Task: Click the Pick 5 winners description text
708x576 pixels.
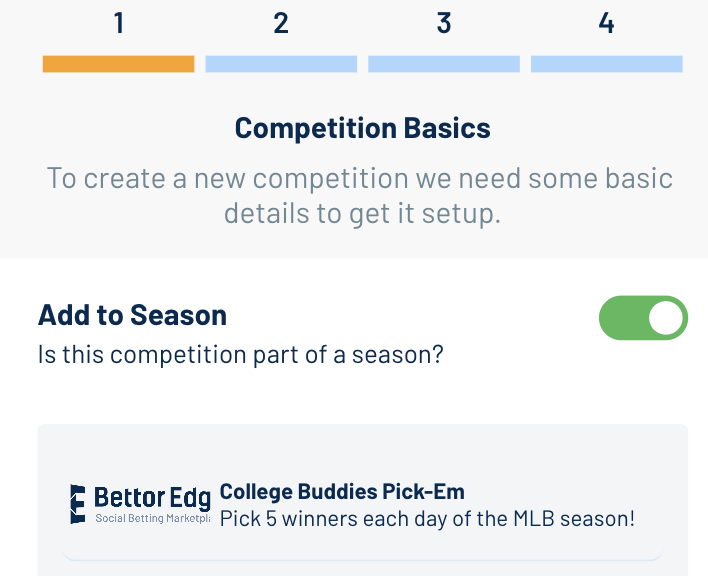Action: 427,519
